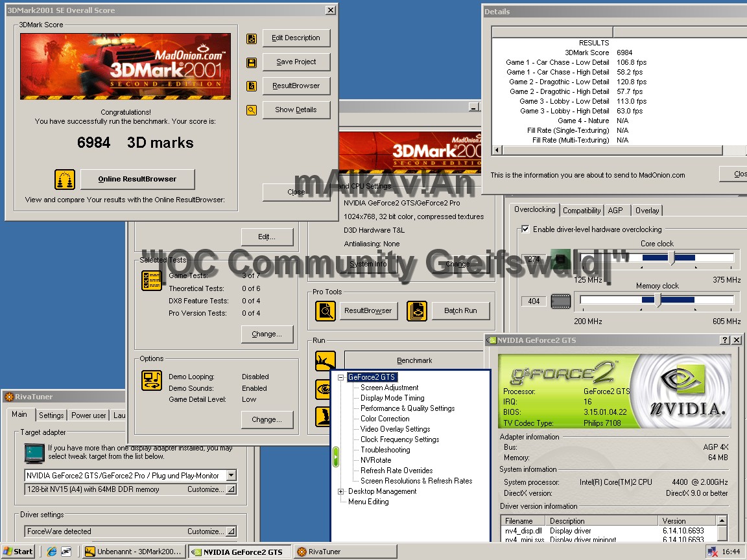Select the RivaTuner Main tab
Screen dimensions: 747x560
tap(19, 414)
